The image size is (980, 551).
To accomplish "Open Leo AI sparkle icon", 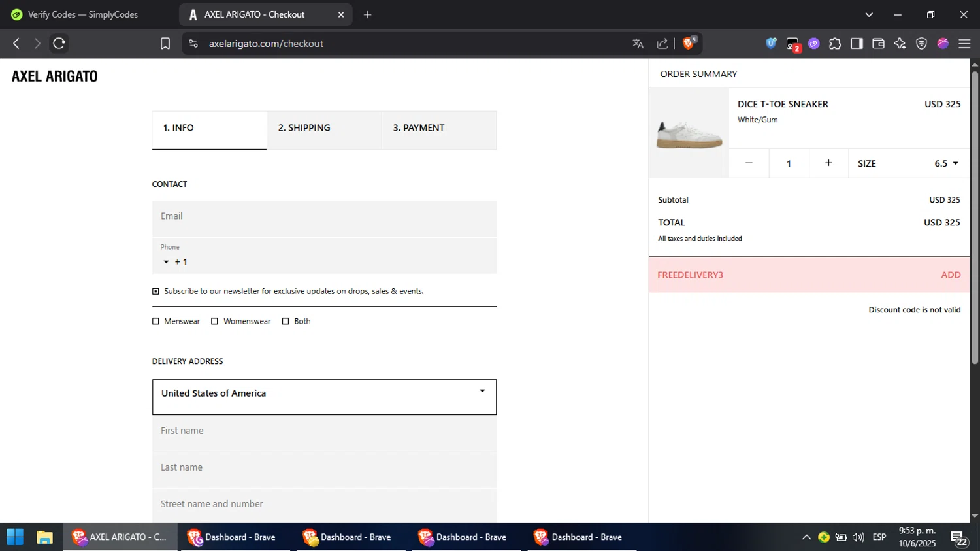I will (900, 44).
